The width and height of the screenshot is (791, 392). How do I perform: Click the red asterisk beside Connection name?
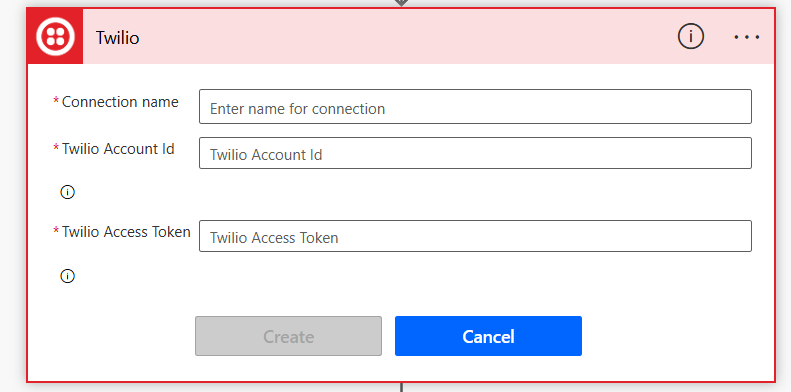[x=56, y=101]
